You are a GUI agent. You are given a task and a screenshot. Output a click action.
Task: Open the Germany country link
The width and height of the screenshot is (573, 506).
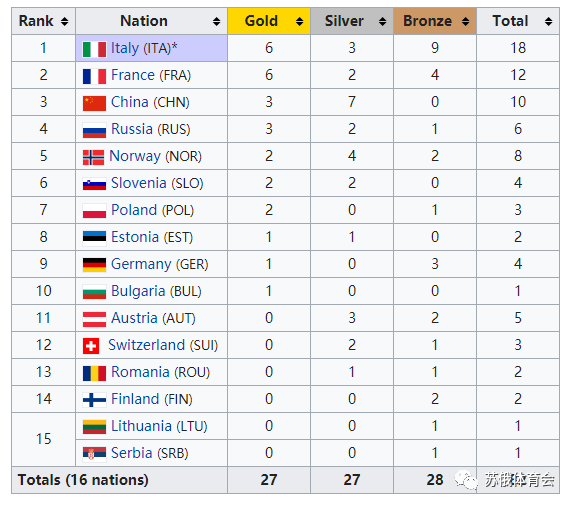[141, 265]
